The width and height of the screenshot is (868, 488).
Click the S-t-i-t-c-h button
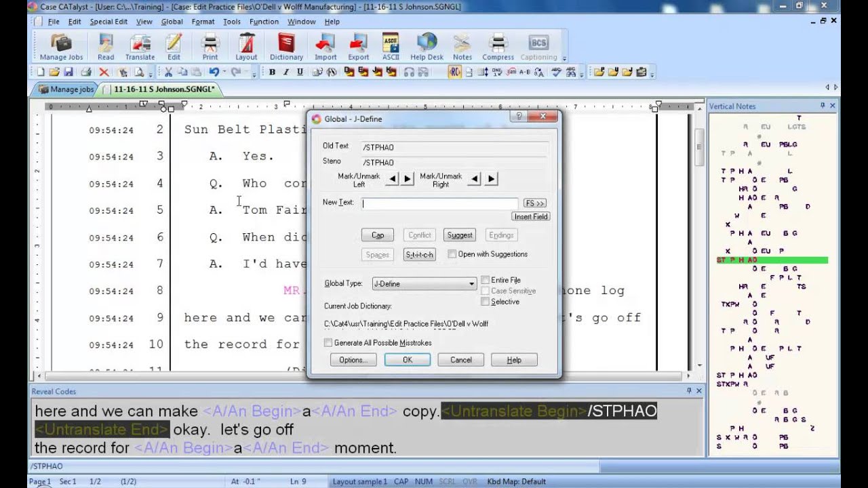click(x=419, y=255)
